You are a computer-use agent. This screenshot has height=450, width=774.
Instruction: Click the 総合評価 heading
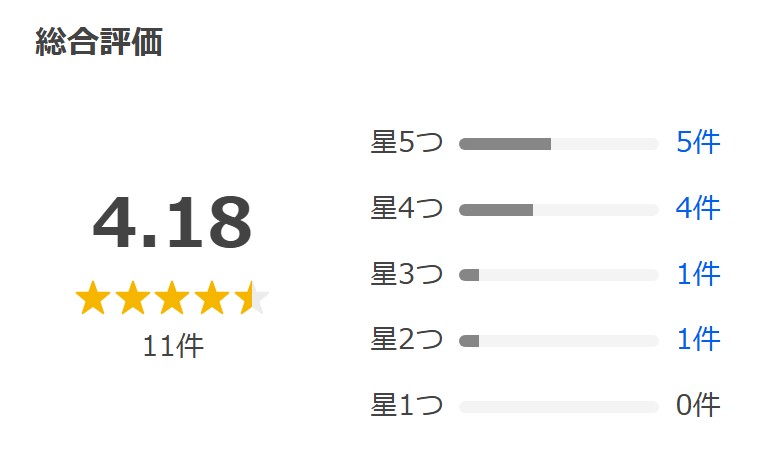(x=99, y=42)
